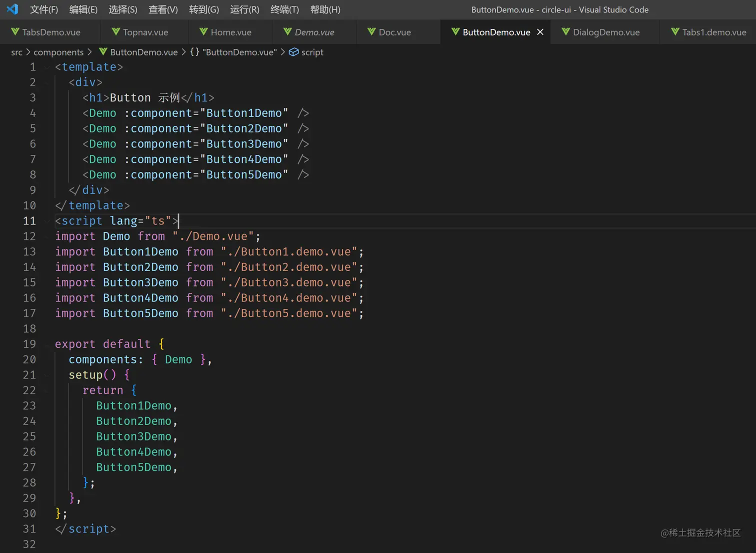Click Vue icon on ButtonDemo.vue tab
The height and width of the screenshot is (553, 756).
[x=455, y=32]
